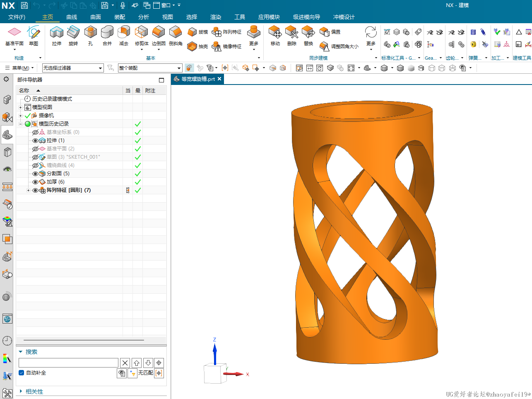Click the search previous up-arrow button

point(137,363)
